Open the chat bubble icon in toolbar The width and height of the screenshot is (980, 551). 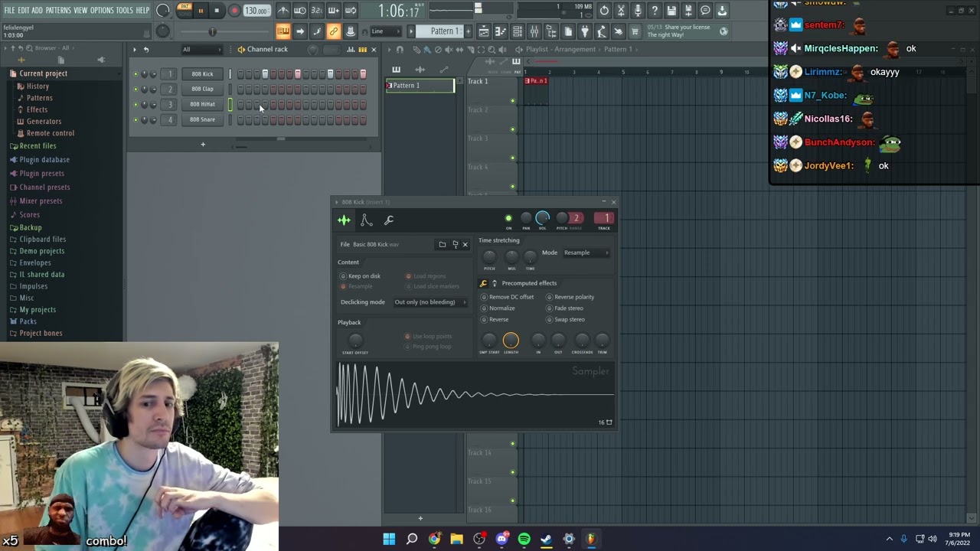click(705, 11)
